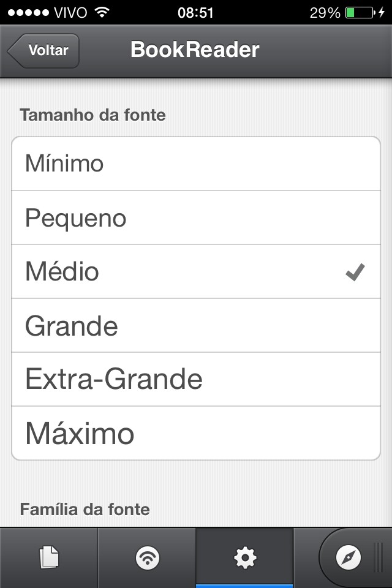Tap the Tamanho da fonte section header
Image resolution: width=392 pixels, height=588 pixels.
click(92, 115)
